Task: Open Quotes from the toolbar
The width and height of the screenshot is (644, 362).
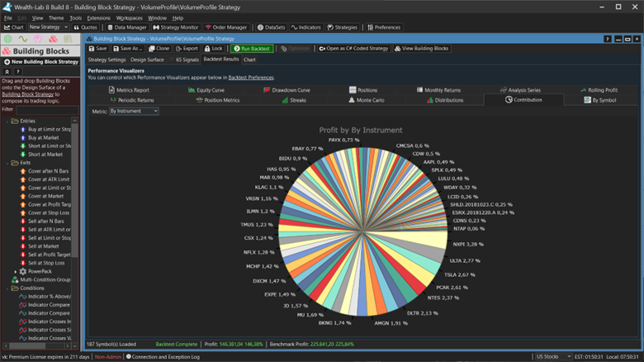Action: pyautogui.click(x=86, y=27)
